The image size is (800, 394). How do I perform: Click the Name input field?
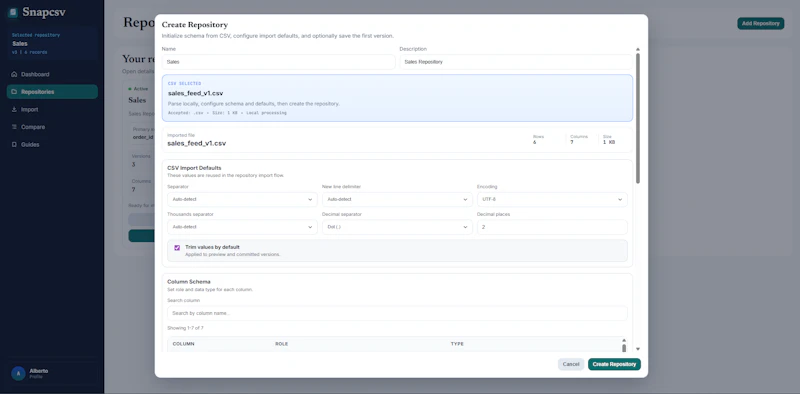(279, 62)
